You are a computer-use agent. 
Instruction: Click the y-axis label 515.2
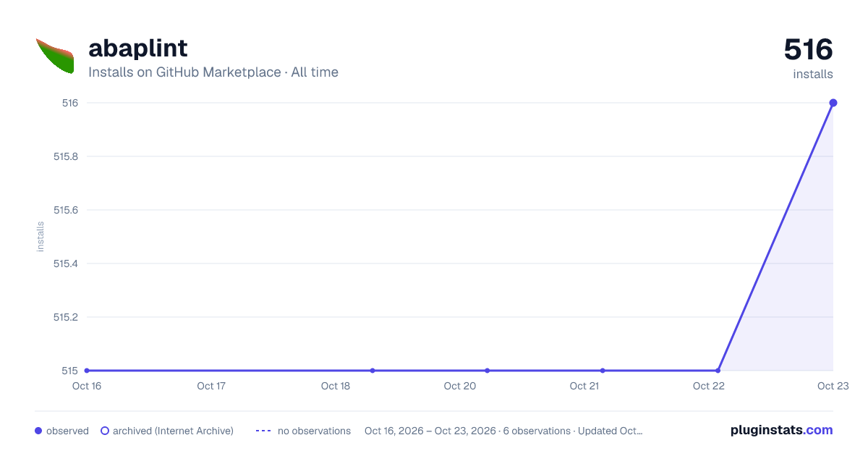point(66,317)
